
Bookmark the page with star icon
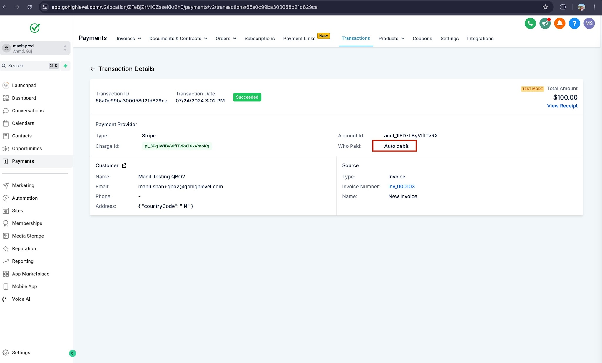tap(545, 7)
